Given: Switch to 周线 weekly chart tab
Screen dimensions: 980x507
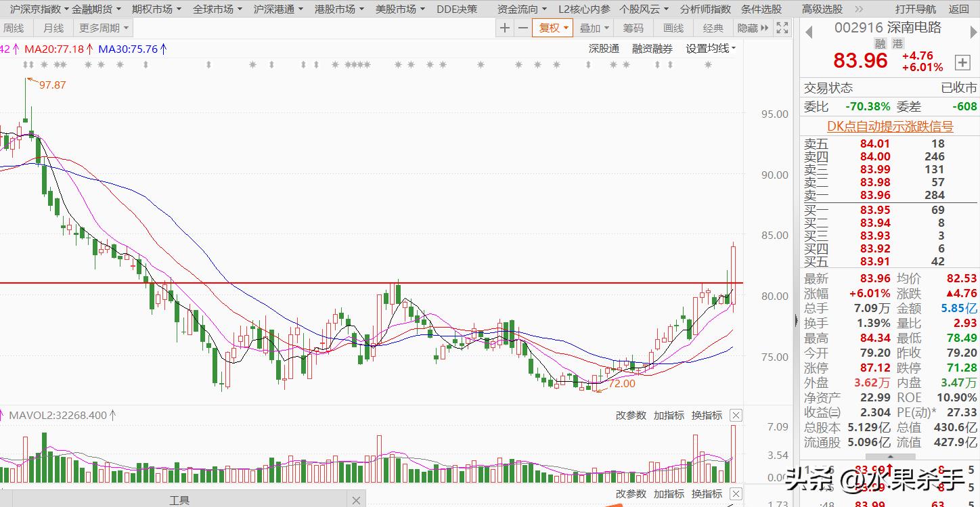Looking at the screenshot, I should point(14,28).
